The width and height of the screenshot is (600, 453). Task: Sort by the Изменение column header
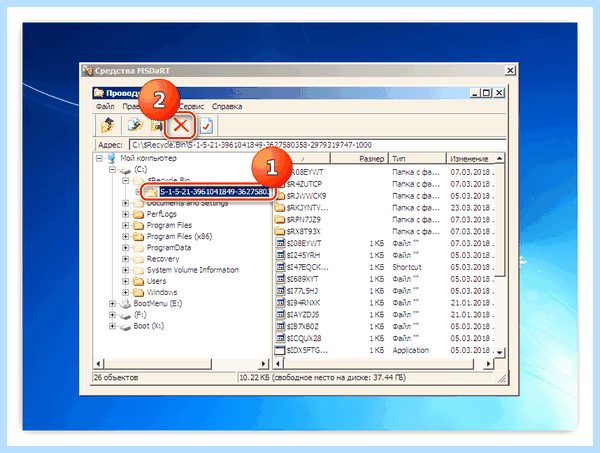[471, 158]
